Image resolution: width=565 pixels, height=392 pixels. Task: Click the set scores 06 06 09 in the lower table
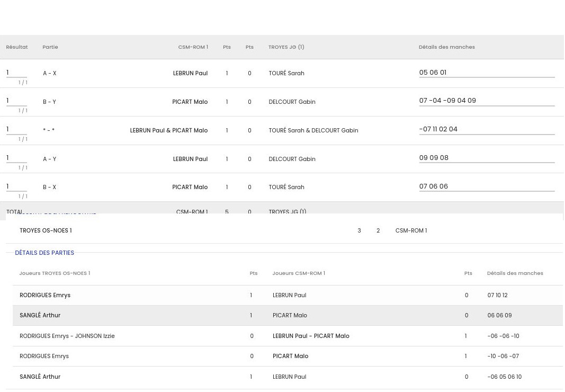(499, 316)
